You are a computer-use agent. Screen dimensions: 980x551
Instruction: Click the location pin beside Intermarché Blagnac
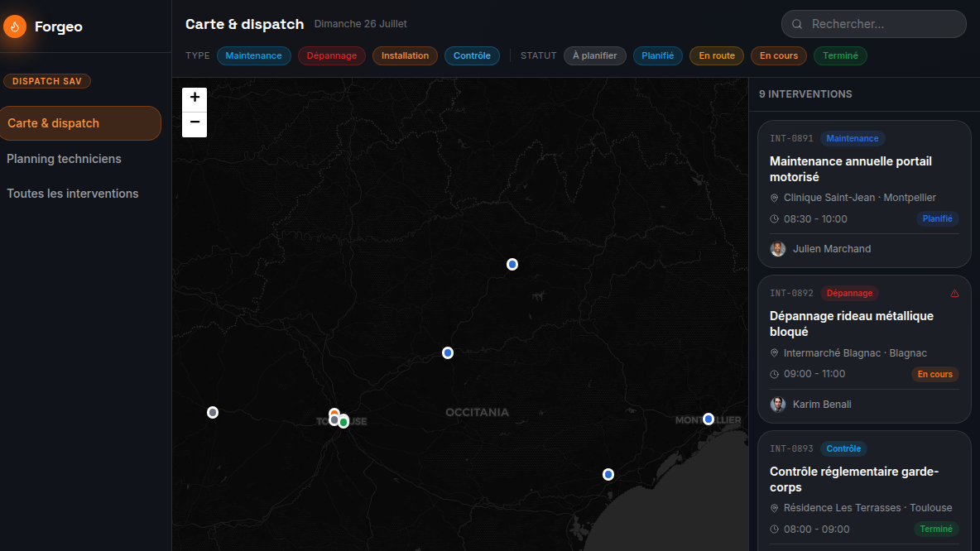(775, 353)
